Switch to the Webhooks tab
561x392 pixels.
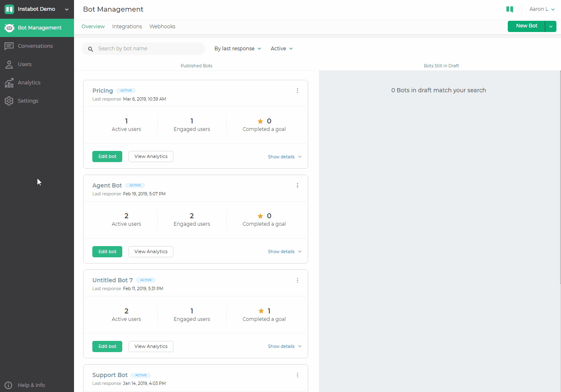coord(162,27)
